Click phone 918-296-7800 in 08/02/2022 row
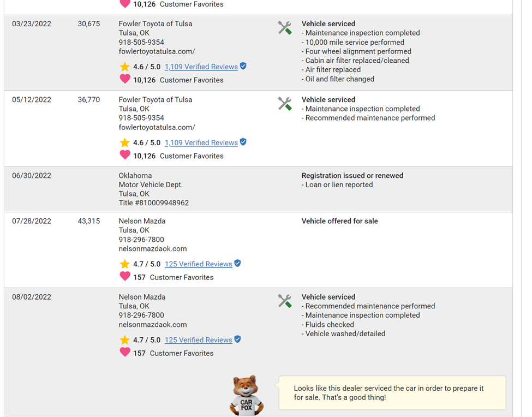 click(x=141, y=315)
